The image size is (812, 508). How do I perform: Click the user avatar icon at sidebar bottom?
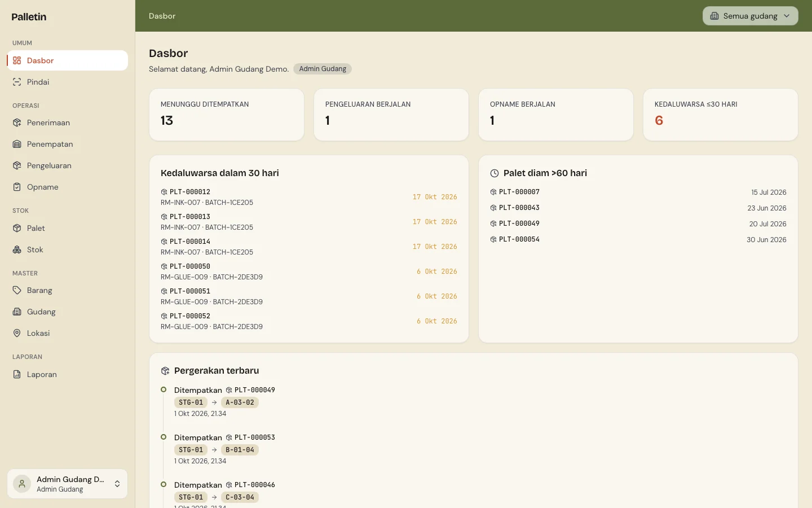[22, 484]
